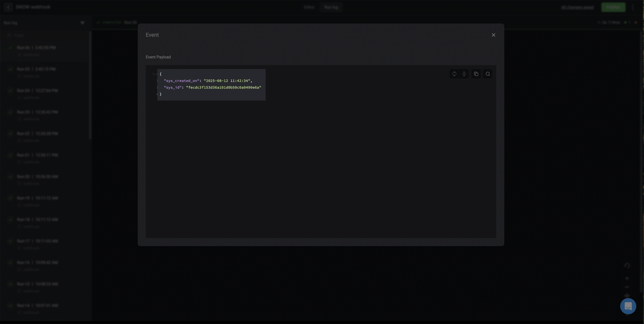Open the chat support bubble
This screenshot has height=324, width=644.
point(628,306)
